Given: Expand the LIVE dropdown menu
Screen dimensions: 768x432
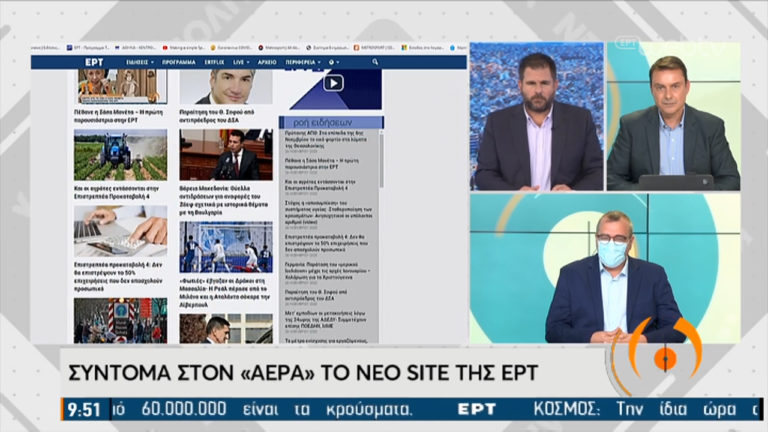Looking at the screenshot, I should point(241,62).
